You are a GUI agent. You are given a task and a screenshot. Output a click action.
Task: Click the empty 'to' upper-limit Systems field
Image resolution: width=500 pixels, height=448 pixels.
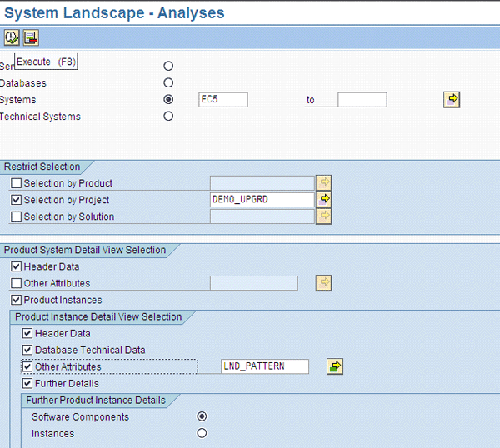[x=362, y=99]
